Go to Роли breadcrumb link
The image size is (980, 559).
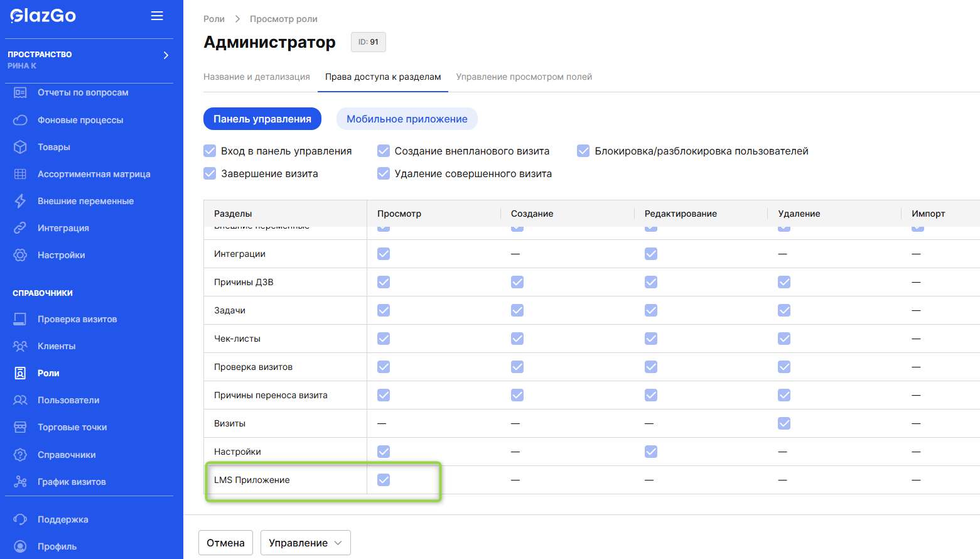point(214,19)
